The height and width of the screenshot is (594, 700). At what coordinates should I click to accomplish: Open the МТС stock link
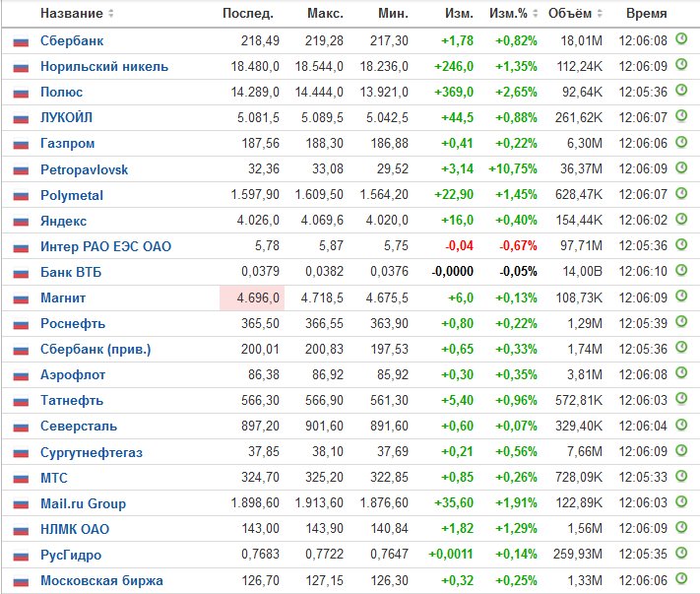click(x=54, y=478)
